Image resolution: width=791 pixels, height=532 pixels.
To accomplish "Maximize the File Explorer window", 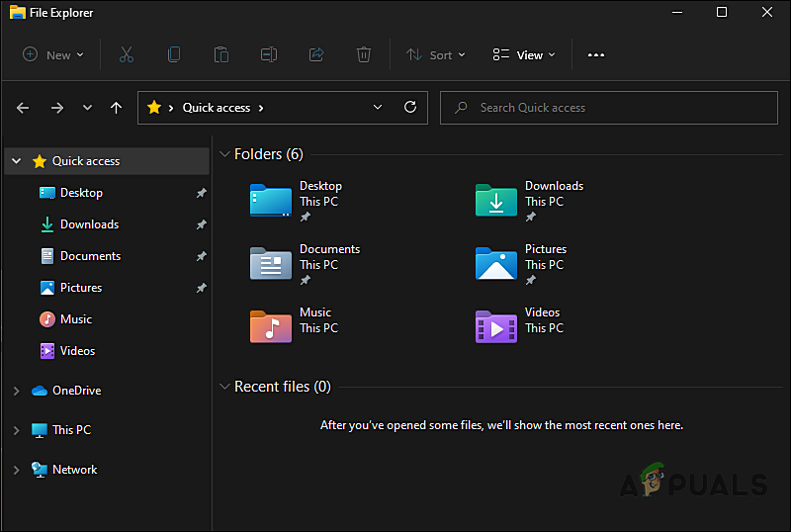I will pos(722,12).
